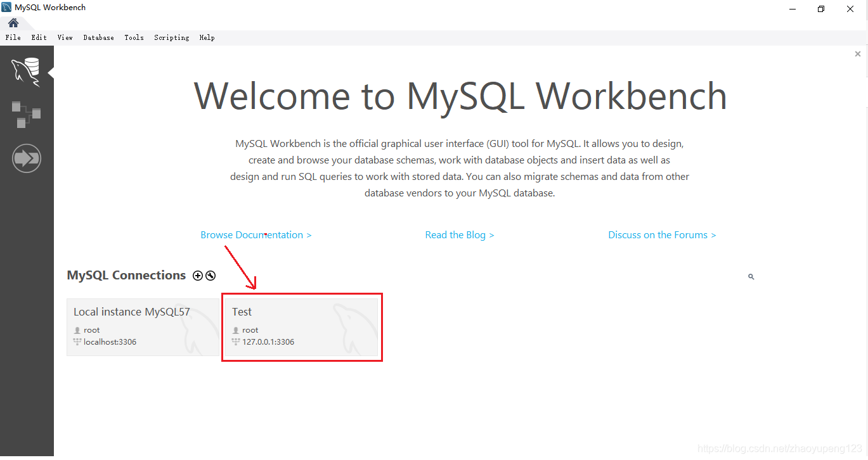Follow the Browse Documentation link
Image resolution: width=868 pixels, height=460 pixels.
click(x=256, y=234)
